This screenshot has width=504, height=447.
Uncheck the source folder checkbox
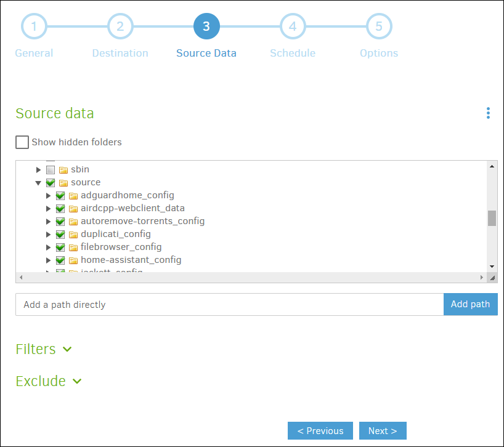(51, 183)
